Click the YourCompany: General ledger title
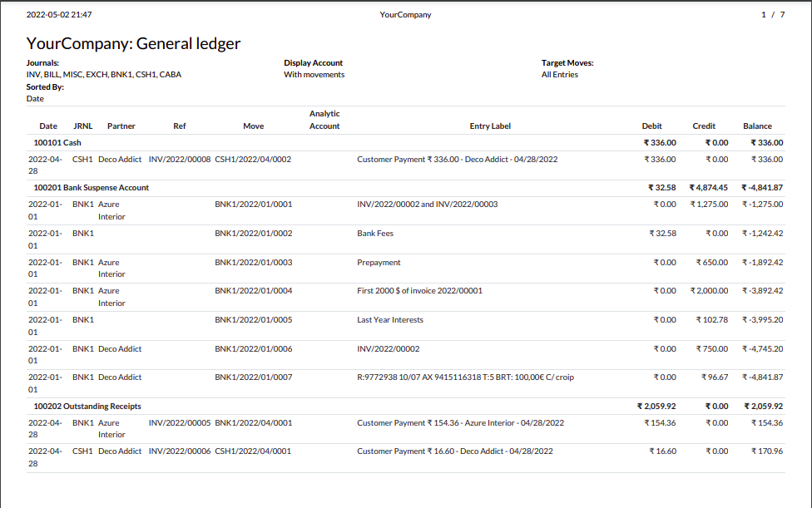The image size is (812, 508). point(134,43)
